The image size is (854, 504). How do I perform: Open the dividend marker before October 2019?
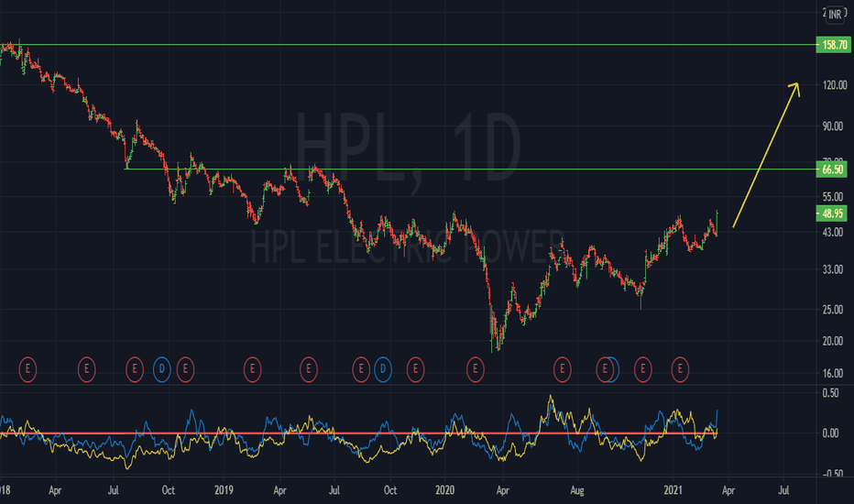click(x=383, y=369)
